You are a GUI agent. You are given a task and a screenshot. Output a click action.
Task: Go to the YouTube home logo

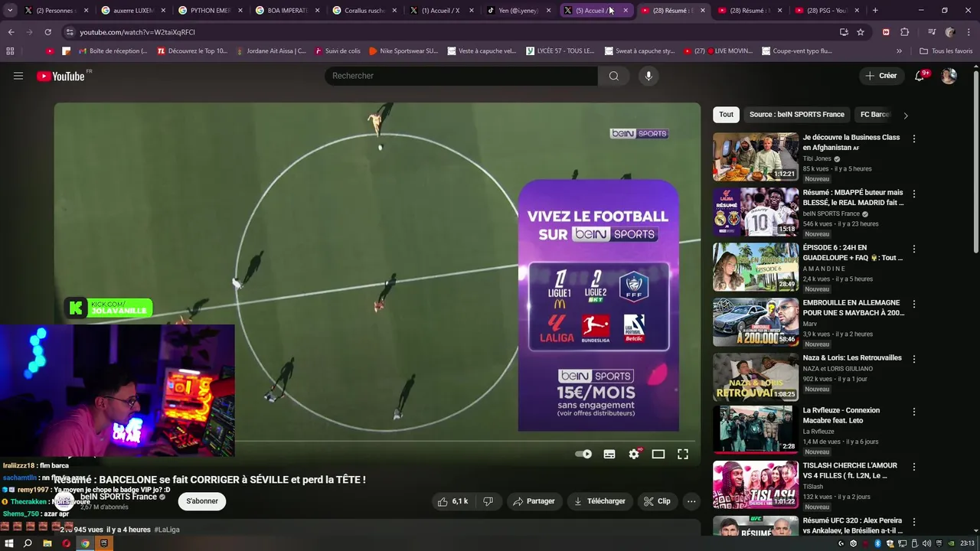pos(60,76)
